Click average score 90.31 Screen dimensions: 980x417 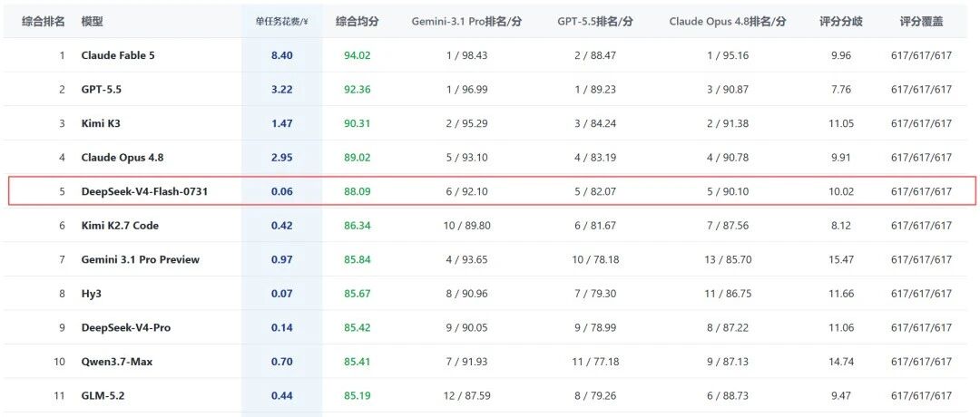(357, 123)
